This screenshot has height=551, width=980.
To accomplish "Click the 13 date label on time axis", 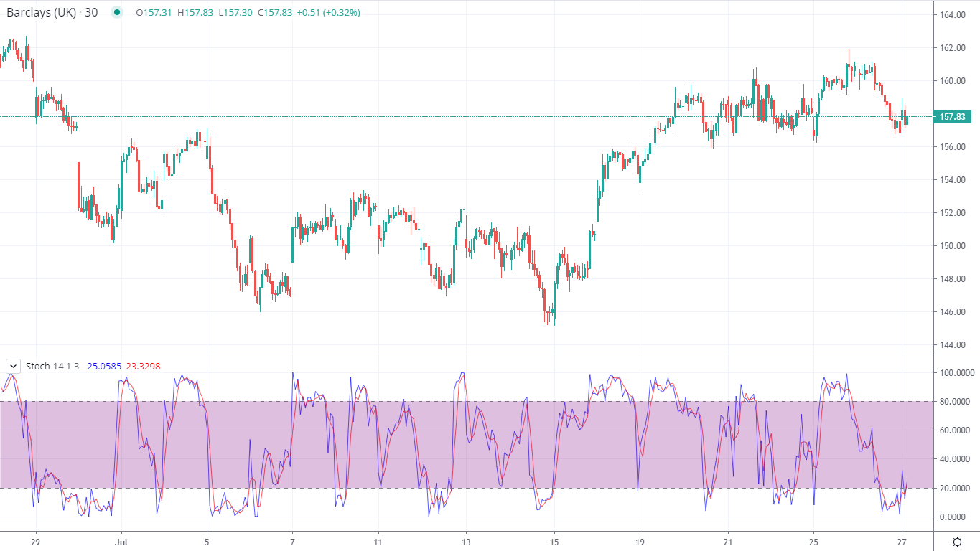I will pos(466,542).
